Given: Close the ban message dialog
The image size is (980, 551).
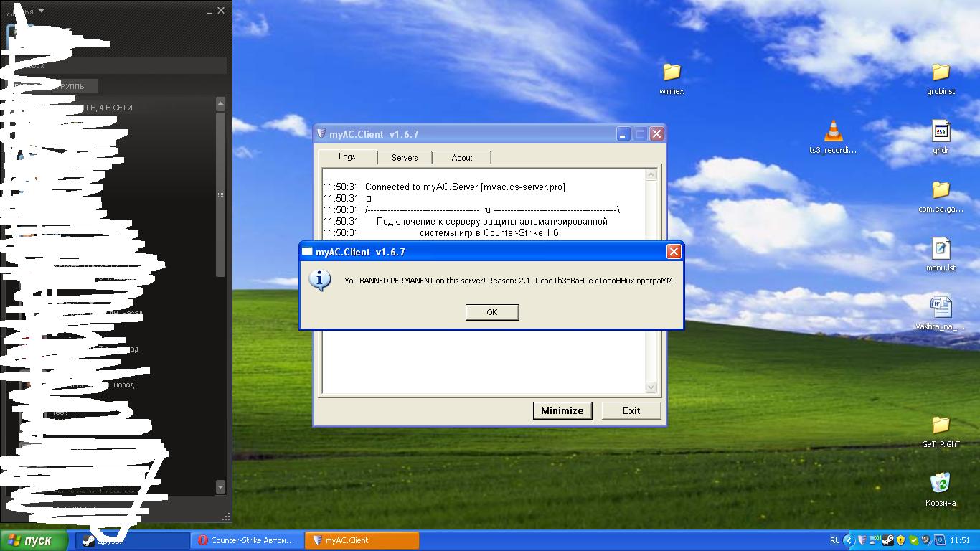Looking at the screenshot, I should [673, 251].
